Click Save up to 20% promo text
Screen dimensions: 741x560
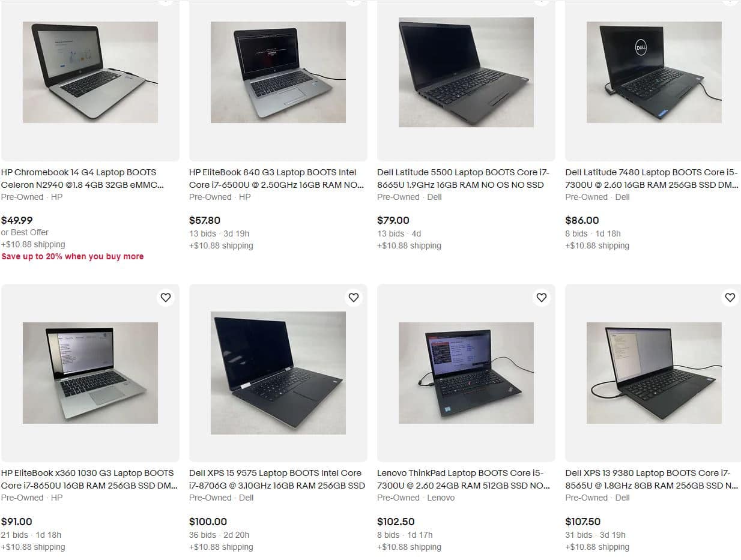(73, 256)
